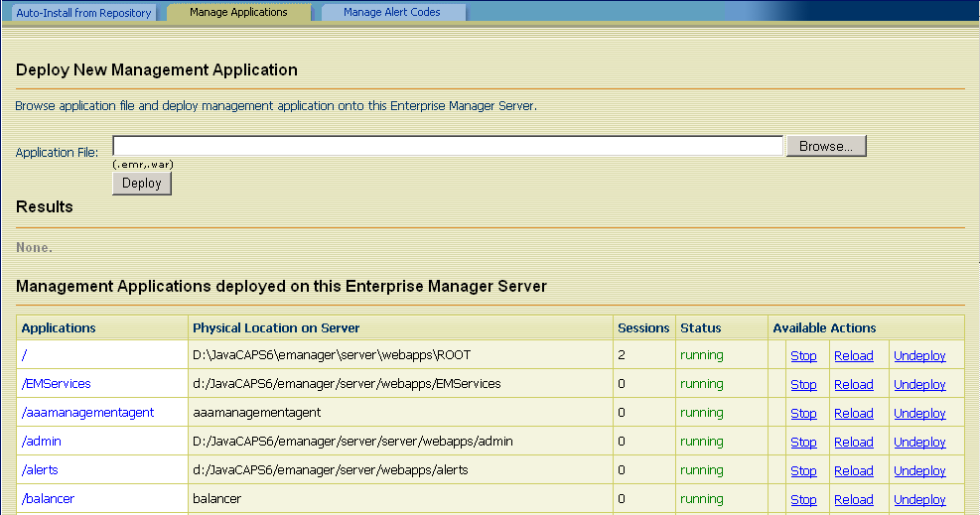Open the /aaamanagementagent application link
Screen dimensions: 980x515
(x=87, y=413)
